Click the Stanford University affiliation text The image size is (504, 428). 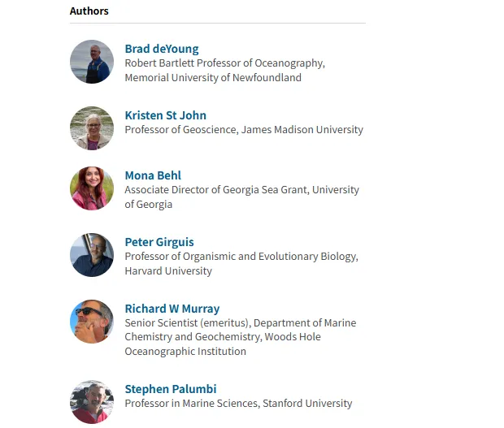[307, 404]
